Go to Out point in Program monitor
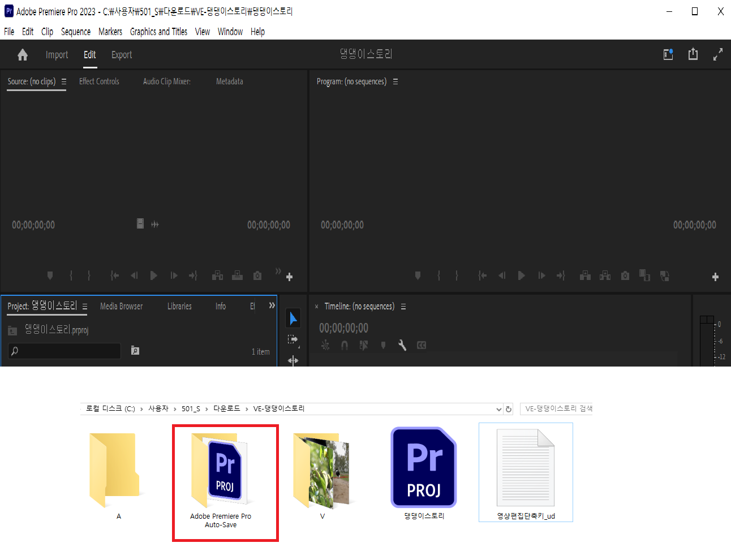 (561, 275)
